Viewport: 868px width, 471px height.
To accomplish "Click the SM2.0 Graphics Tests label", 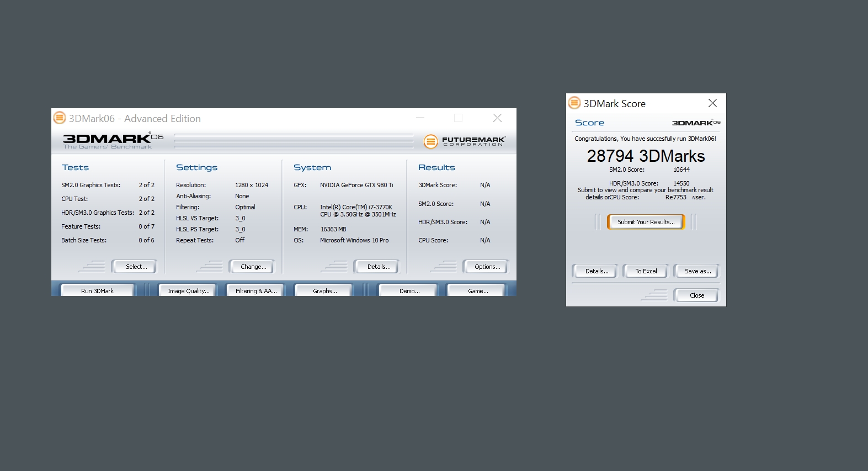I will click(90, 185).
